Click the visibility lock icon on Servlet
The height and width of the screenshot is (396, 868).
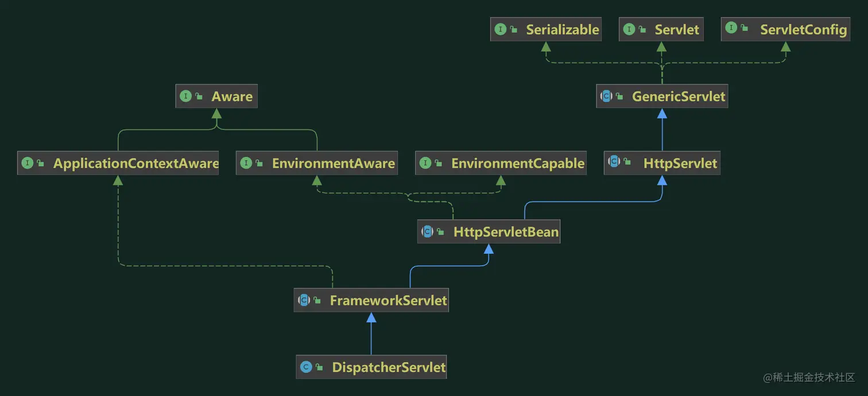(x=642, y=29)
